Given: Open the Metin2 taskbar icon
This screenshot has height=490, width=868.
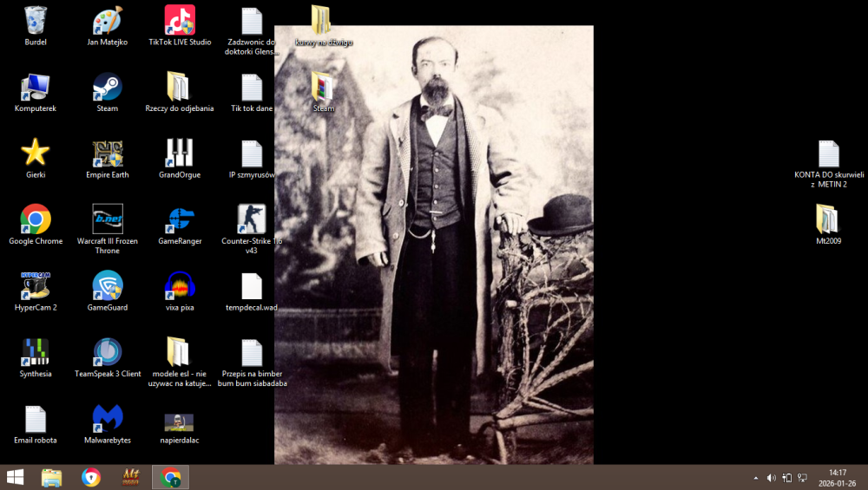Looking at the screenshot, I should click(x=131, y=477).
